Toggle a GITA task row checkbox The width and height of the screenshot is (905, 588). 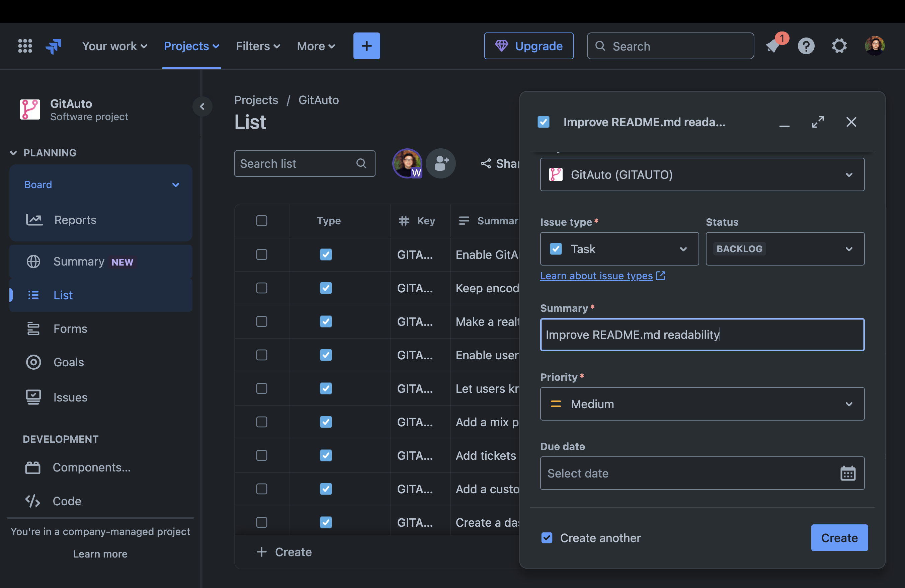point(261,254)
